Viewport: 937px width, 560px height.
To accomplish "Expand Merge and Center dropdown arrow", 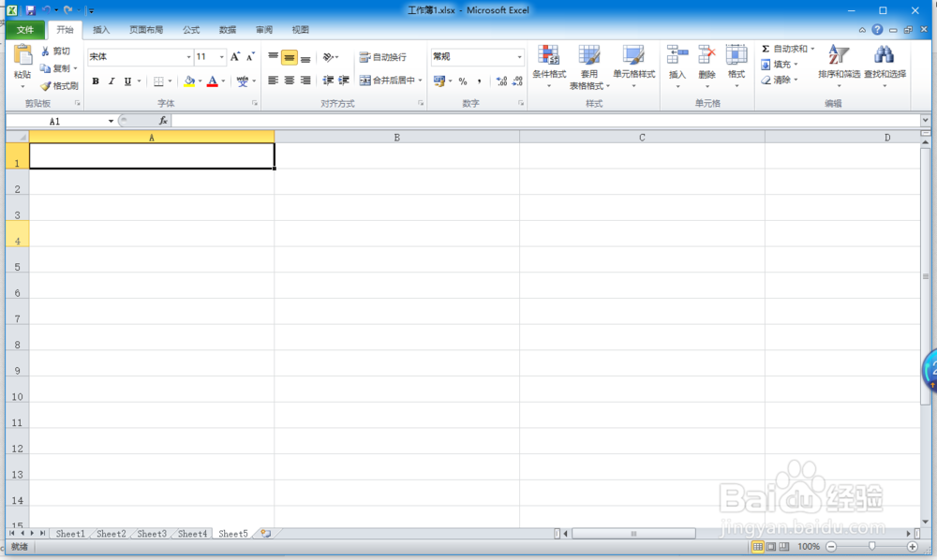I will (x=420, y=81).
